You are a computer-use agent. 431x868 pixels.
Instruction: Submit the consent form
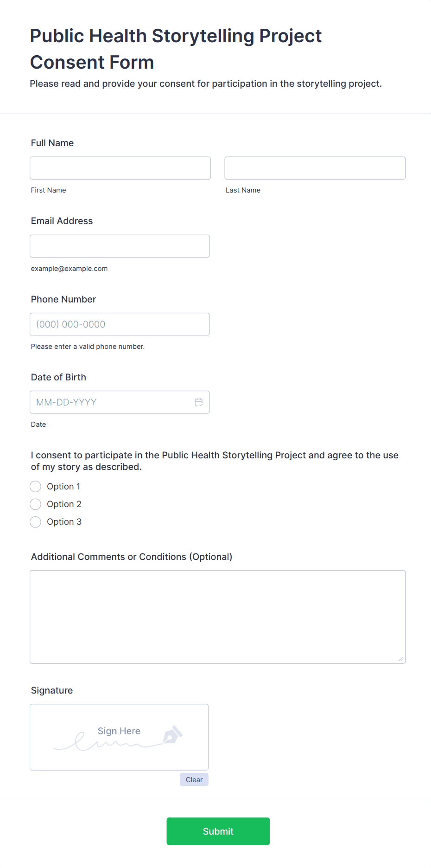click(218, 831)
